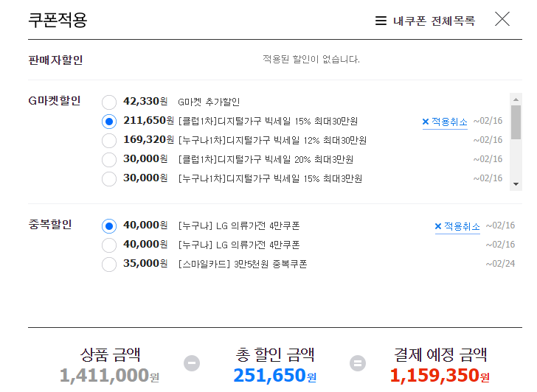Click the G마켓할인 list scrollbar thumb
This screenshot has width=537, height=392.
(x=516, y=122)
